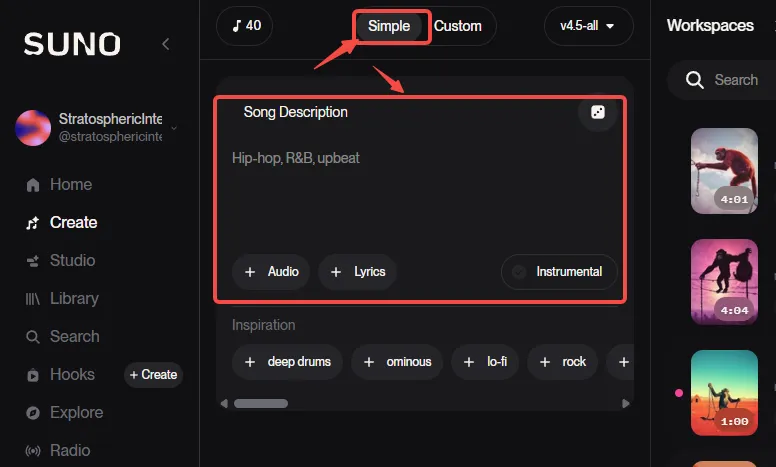The width and height of the screenshot is (776, 467).
Task: Open the Radio page
Action: coord(58,451)
